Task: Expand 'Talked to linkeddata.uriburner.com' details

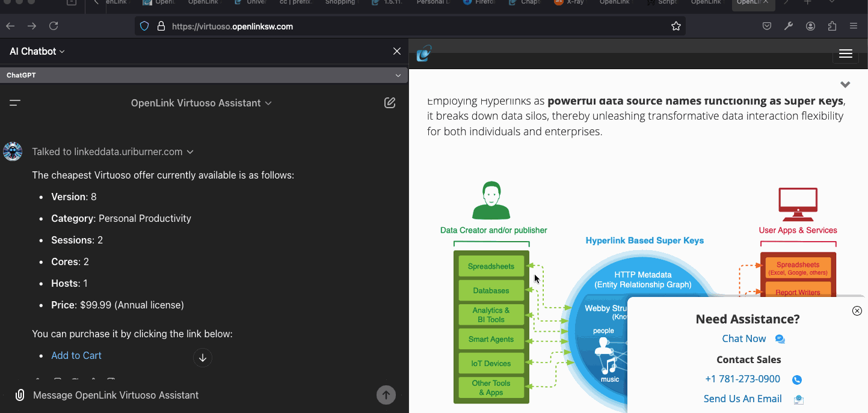Action: tap(112, 152)
